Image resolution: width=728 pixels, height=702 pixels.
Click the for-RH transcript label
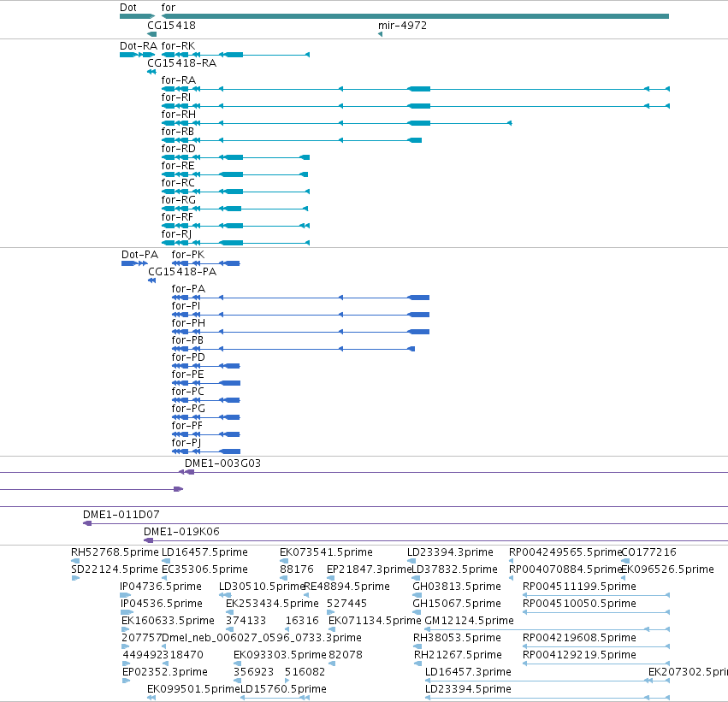pos(179,115)
